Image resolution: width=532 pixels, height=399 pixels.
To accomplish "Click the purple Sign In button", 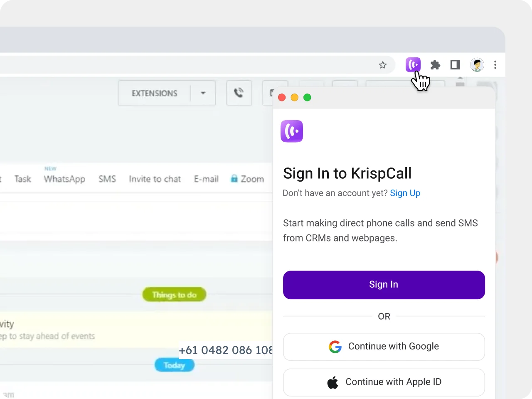I will click(x=384, y=285).
